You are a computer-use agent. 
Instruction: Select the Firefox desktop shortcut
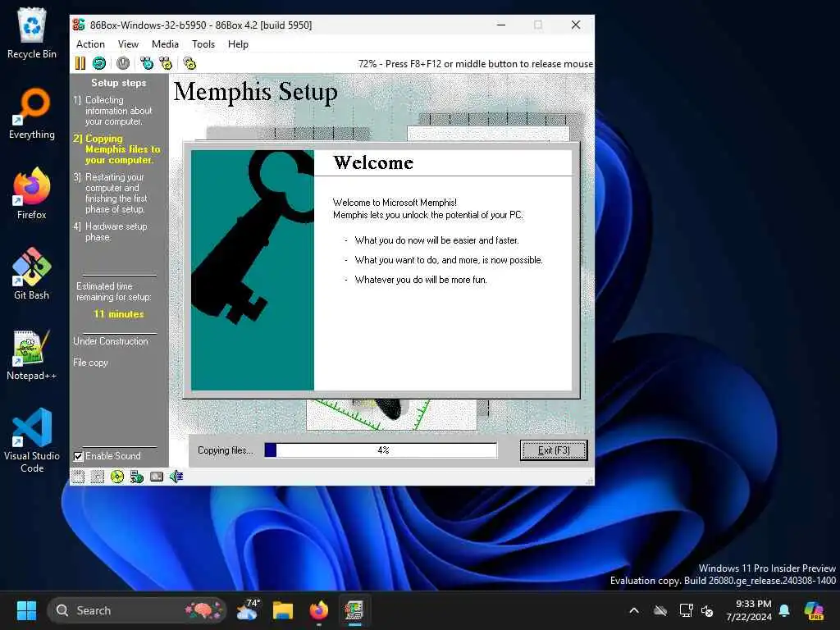[x=32, y=194]
